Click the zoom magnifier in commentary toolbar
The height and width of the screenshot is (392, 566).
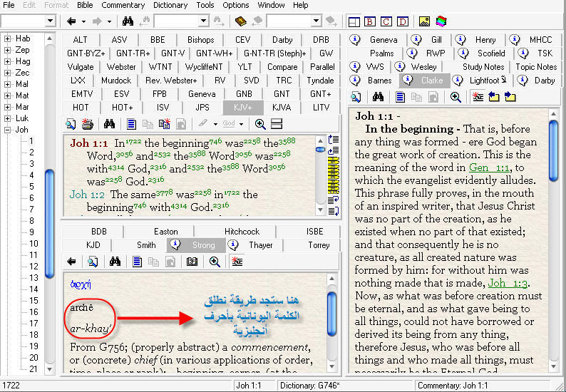point(456,97)
